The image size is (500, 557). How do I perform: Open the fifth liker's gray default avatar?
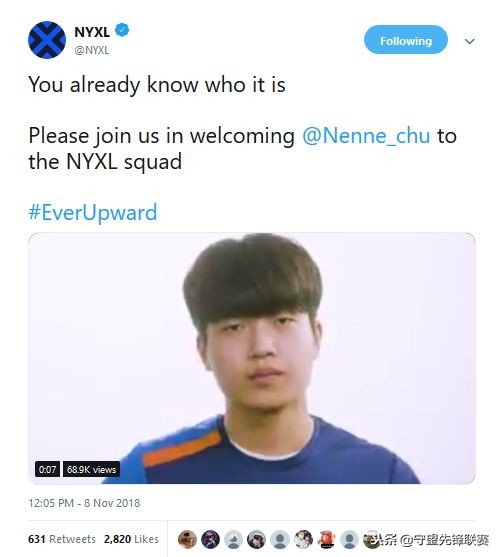280,539
